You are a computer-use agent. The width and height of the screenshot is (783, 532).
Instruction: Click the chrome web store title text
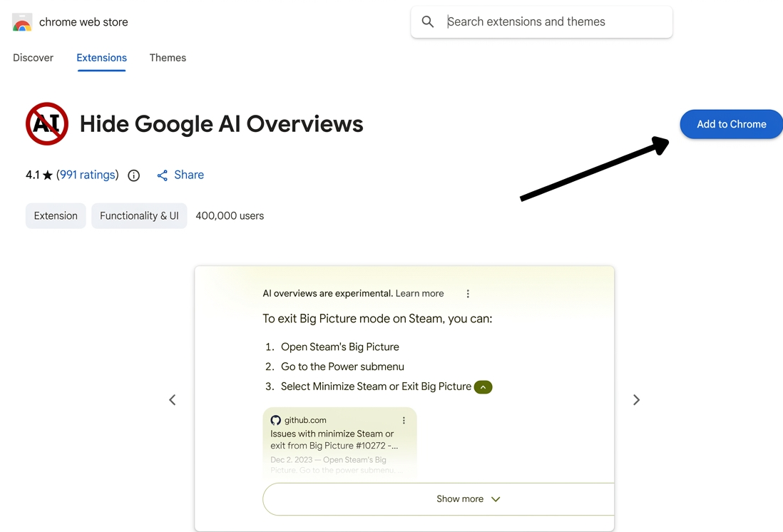coord(83,22)
